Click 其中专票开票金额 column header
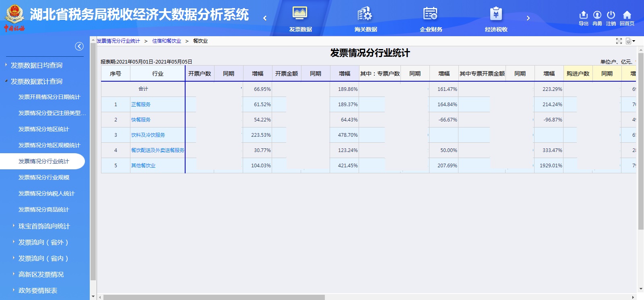This screenshot has height=300, width=644. [x=482, y=74]
